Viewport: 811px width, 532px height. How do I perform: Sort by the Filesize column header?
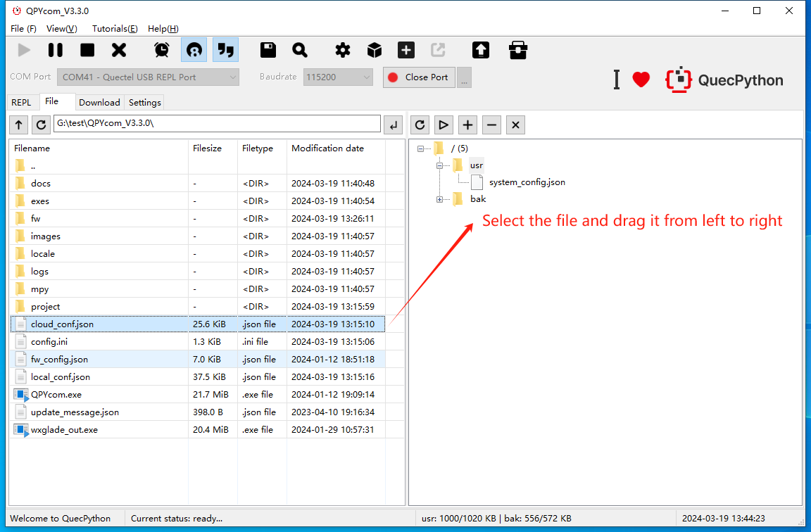(x=213, y=148)
